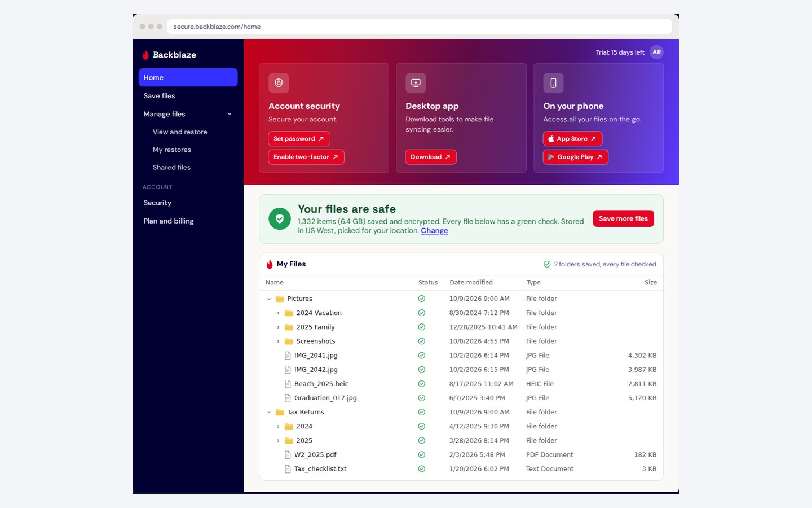Click the browser address bar

(x=419, y=27)
